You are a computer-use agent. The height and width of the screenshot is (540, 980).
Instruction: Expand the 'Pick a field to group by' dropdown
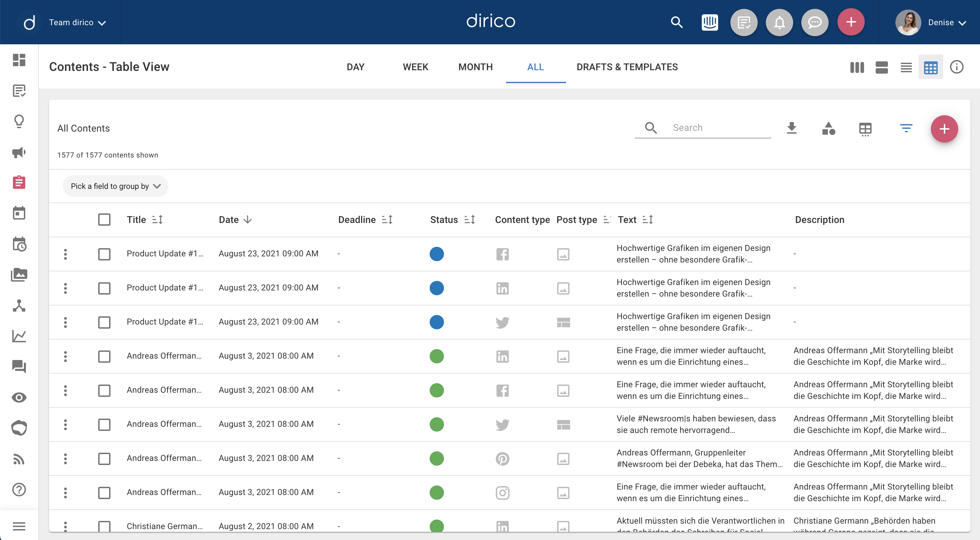115,186
